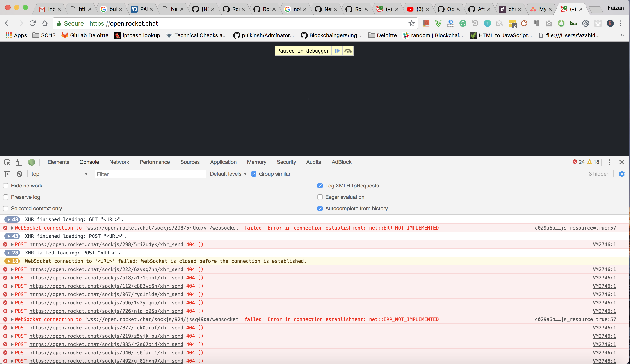Open DevTools settings gear

pos(622,174)
